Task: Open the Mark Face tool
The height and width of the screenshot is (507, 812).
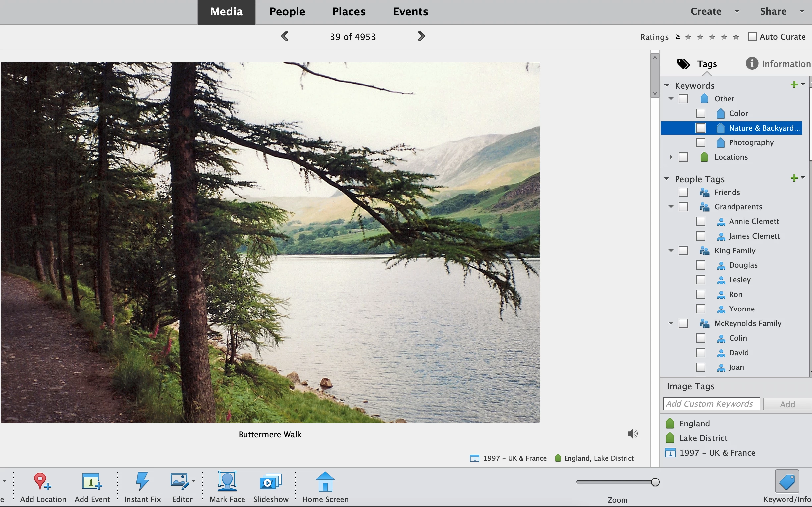Action: 227,481
